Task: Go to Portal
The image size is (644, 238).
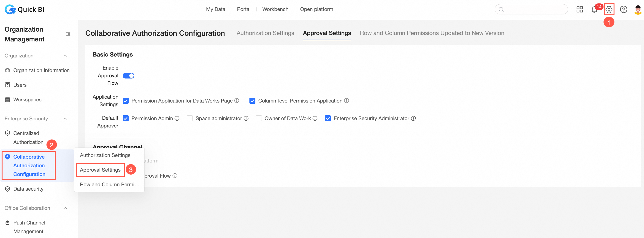Action: (244, 9)
